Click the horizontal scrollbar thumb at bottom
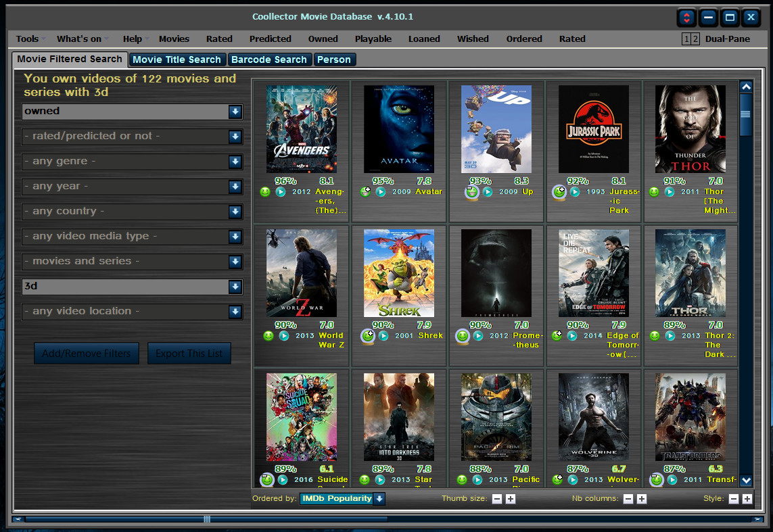 pyautogui.click(x=206, y=518)
